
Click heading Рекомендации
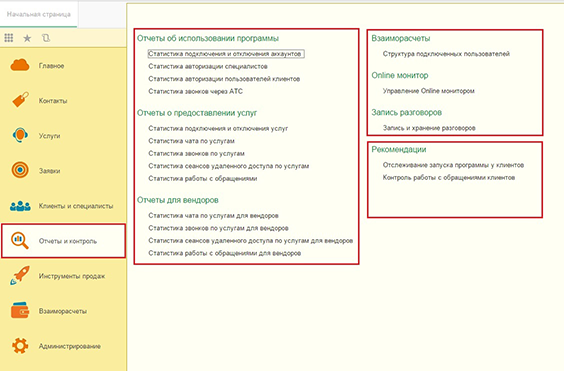tap(399, 149)
